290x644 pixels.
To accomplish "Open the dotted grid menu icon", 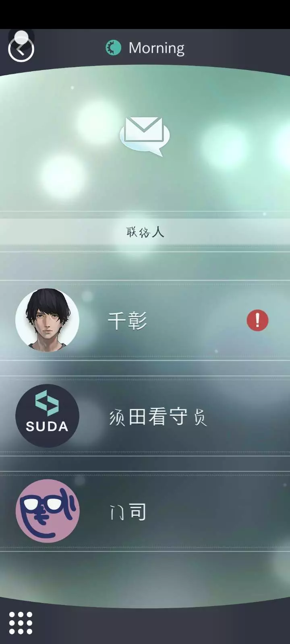I will [21, 623].
